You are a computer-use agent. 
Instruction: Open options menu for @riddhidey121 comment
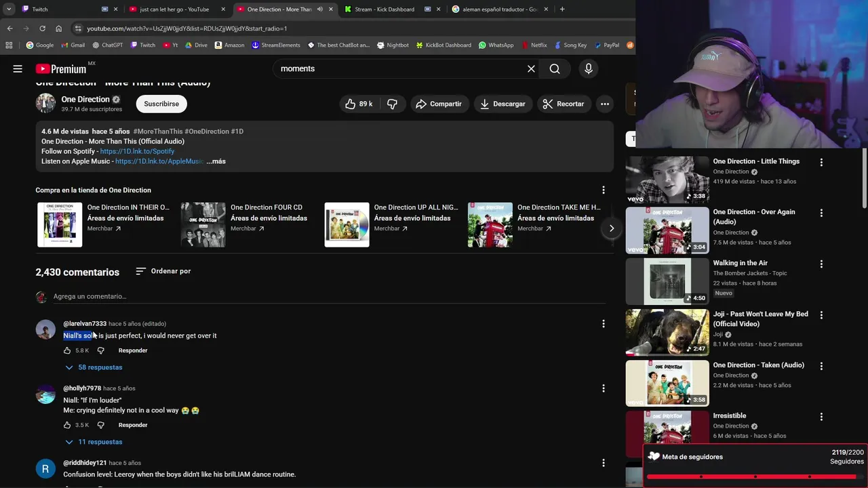tap(603, 463)
